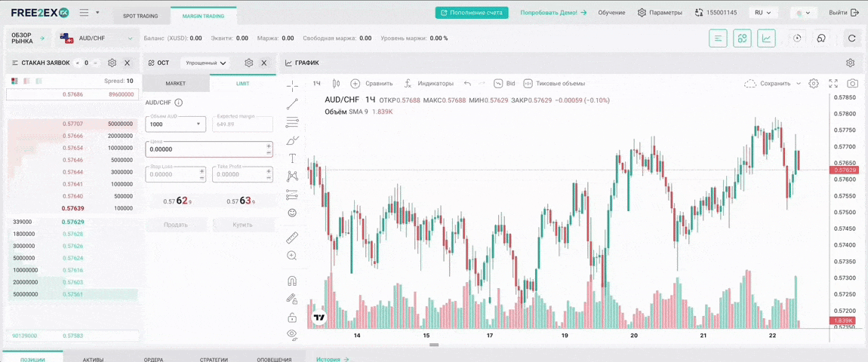868x362 pixels.
Task: Open the Обучение link
Action: pyautogui.click(x=611, y=12)
